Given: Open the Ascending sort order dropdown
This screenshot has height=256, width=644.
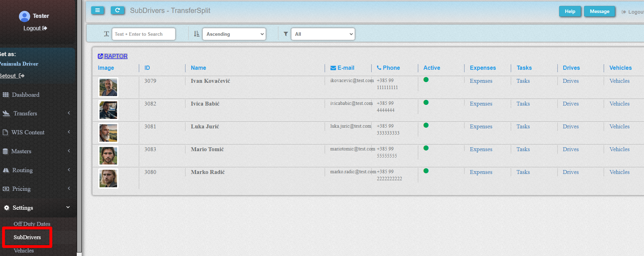Looking at the screenshot, I should (x=234, y=34).
